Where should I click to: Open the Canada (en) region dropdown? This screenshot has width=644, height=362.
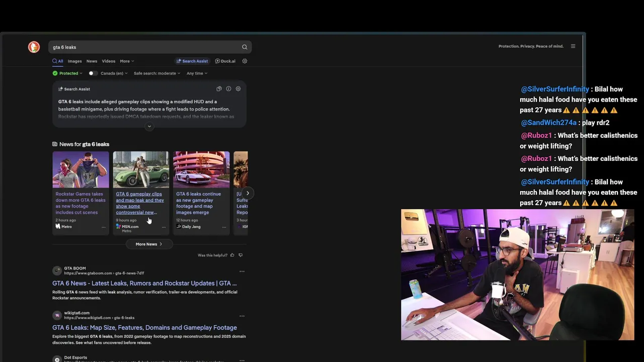coord(114,73)
